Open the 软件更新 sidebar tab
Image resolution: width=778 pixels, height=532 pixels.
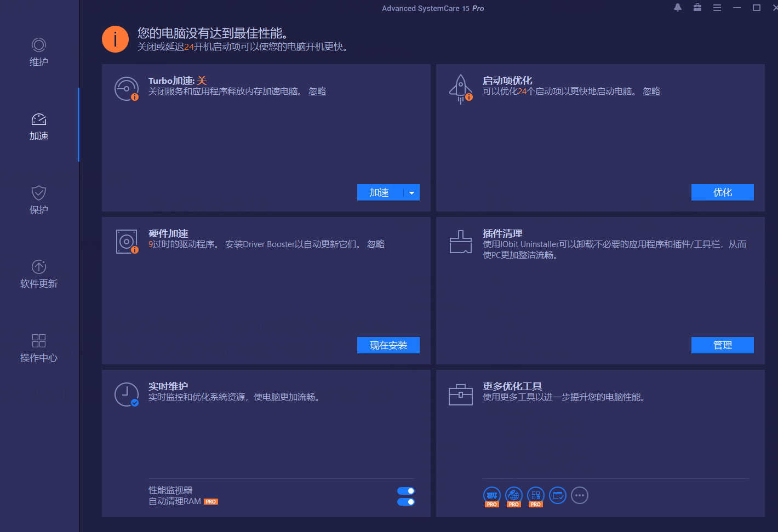click(x=39, y=274)
